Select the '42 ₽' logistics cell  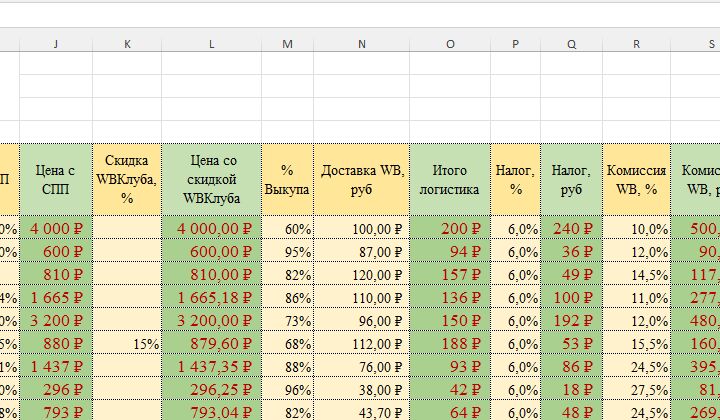click(x=450, y=389)
